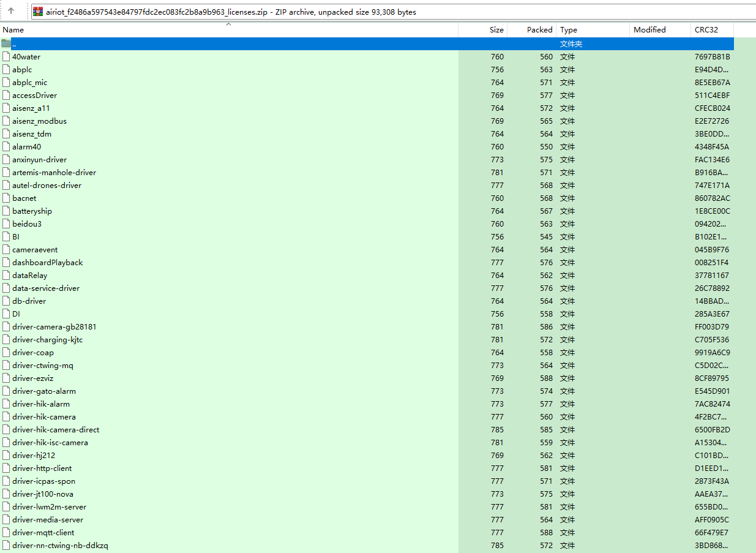Select the anxinyun-driver entry
756x553 pixels.
coord(39,159)
